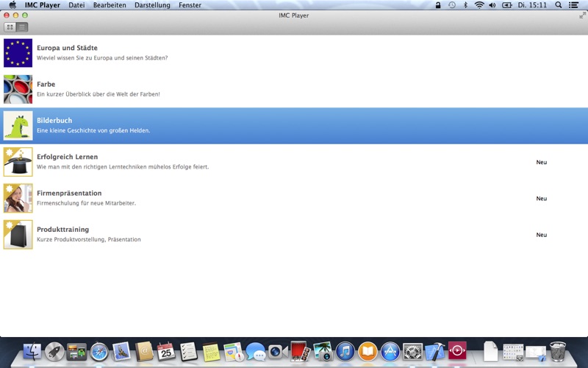Open yellow Notes icon in Dock
This screenshot has height=368, width=588.
coord(211,352)
